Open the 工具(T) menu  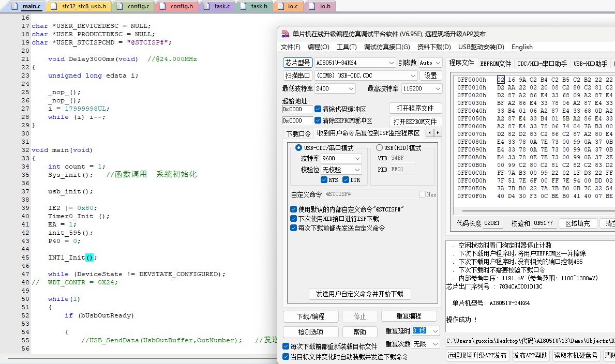347,47
